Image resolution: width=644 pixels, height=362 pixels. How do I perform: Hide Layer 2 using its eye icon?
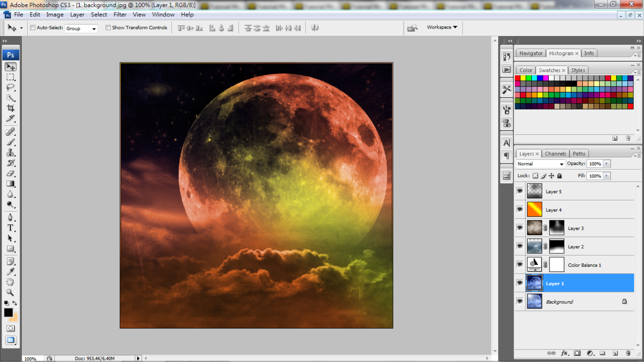[x=520, y=246]
